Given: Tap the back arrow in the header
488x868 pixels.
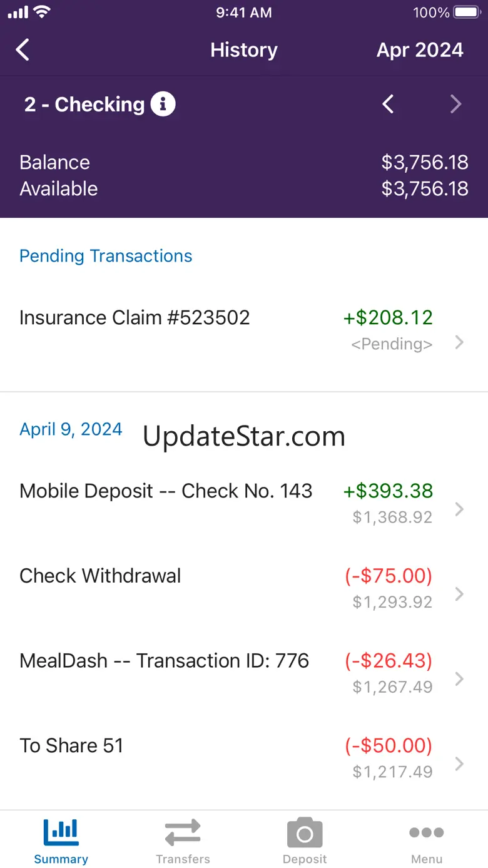Looking at the screenshot, I should click(23, 50).
